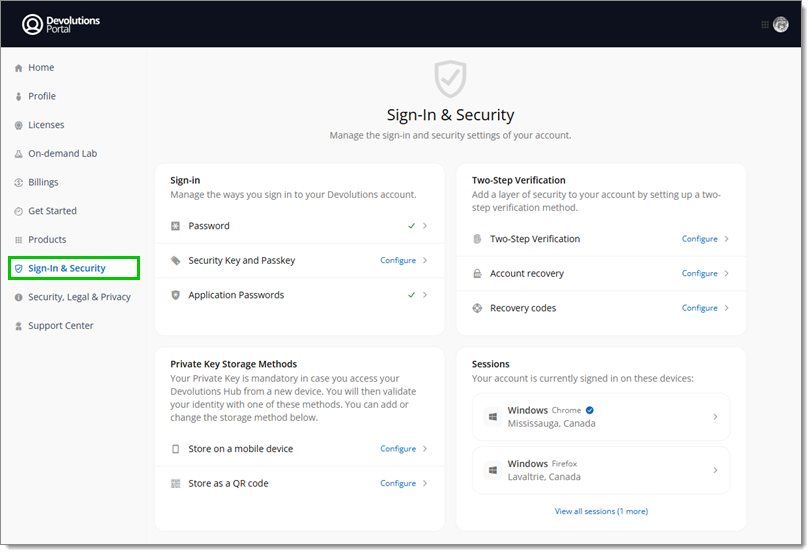Configure Recovery codes
This screenshot has height=555, width=812.
(x=700, y=308)
